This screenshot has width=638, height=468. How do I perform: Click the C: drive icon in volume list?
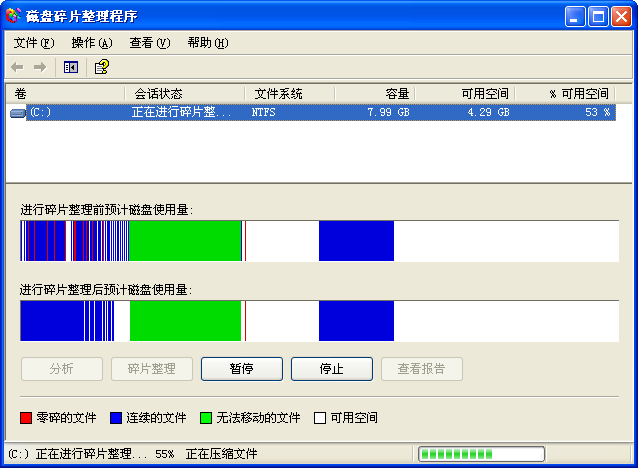pyautogui.click(x=18, y=113)
